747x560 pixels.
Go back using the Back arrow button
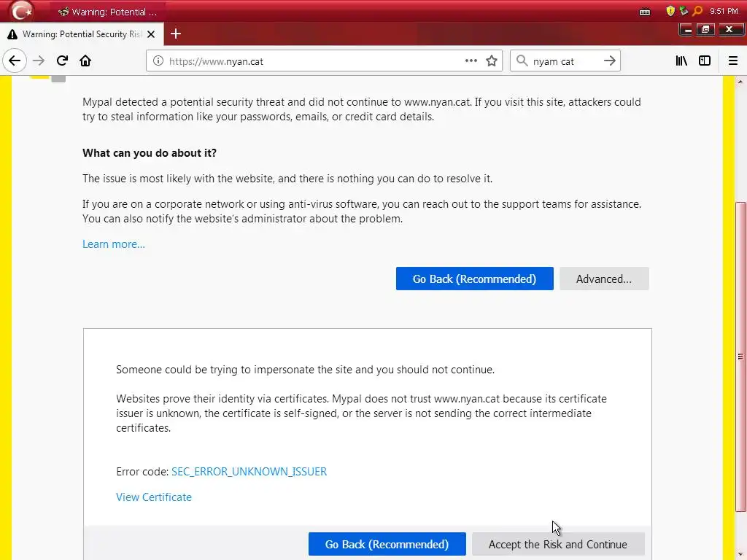pyautogui.click(x=15, y=61)
